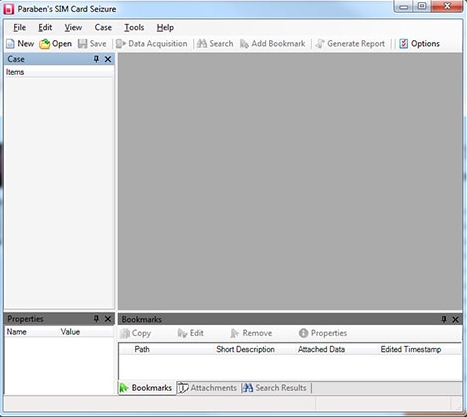467x417 pixels.
Task: Open the File menu
Action: tap(19, 27)
